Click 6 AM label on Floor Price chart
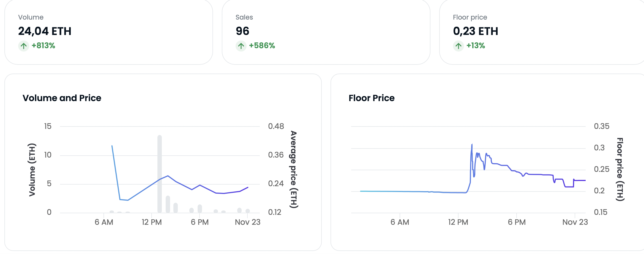 [x=400, y=222]
